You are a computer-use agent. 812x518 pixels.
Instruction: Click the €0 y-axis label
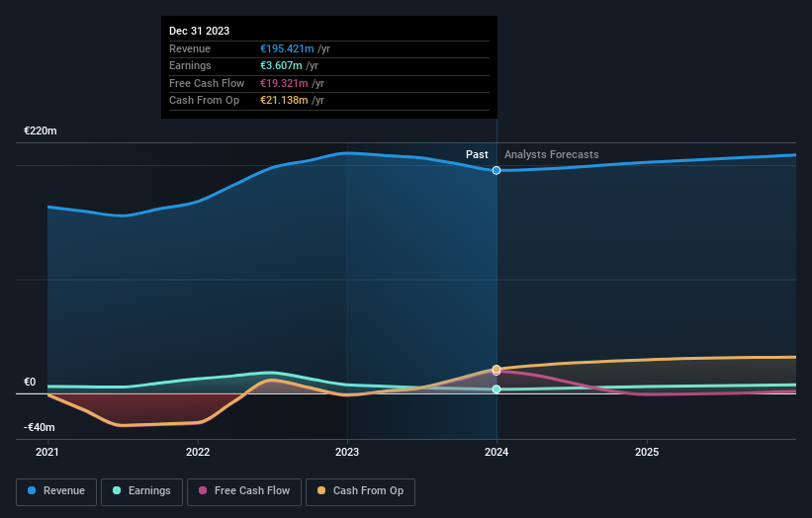(30, 382)
